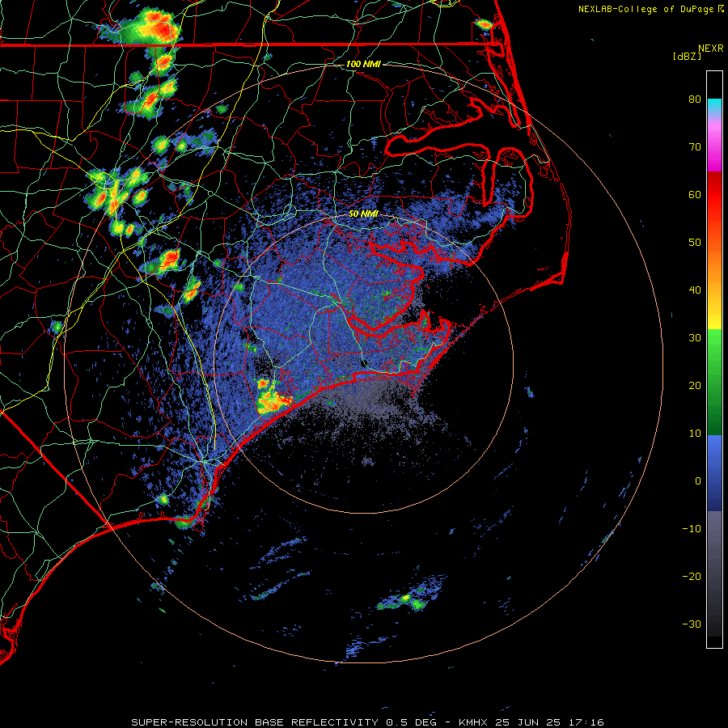Click the -30 value on dBZ scale
Screen dimensions: 728x728
[692, 624]
